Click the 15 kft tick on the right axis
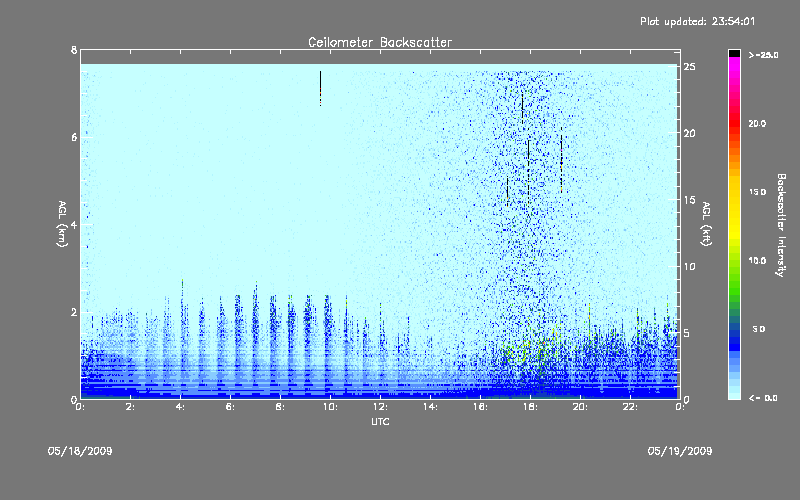 (690, 200)
